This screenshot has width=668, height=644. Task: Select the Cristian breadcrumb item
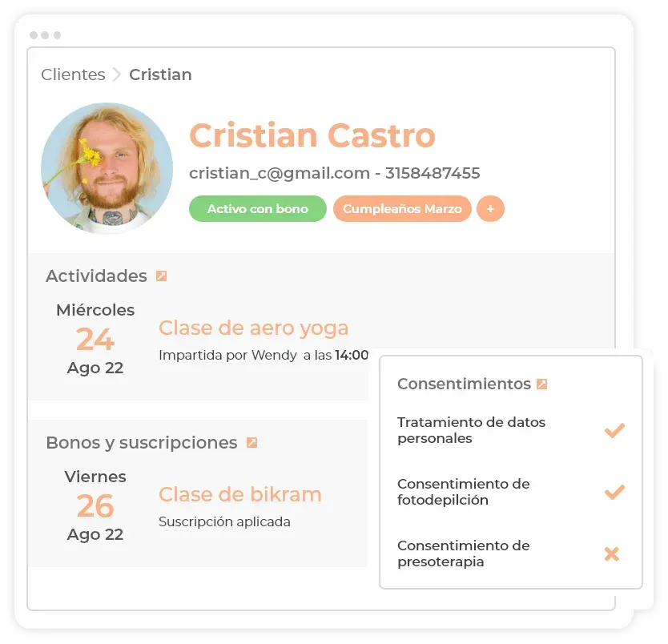[160, 74]
